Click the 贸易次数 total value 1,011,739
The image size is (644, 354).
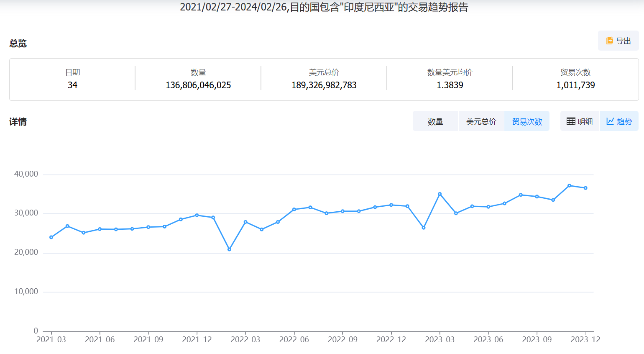(575, 85)
